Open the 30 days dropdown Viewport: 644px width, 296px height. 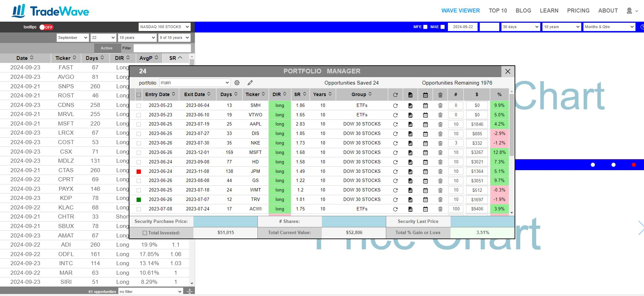520,27
